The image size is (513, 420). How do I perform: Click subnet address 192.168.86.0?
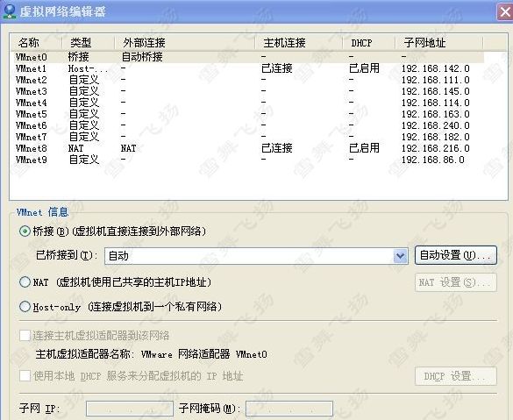(433, 160)
